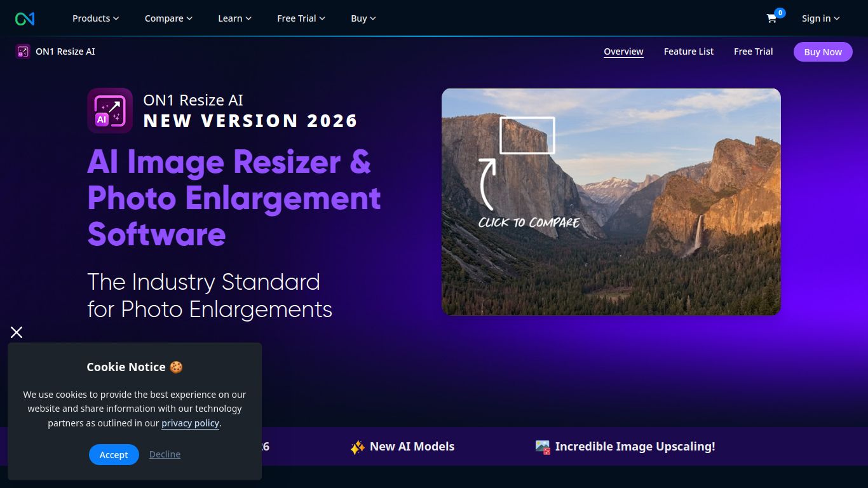Click the Yosemite image to compare versions
The width and height of the screenshot is (868, 488).
coord(611,201)
